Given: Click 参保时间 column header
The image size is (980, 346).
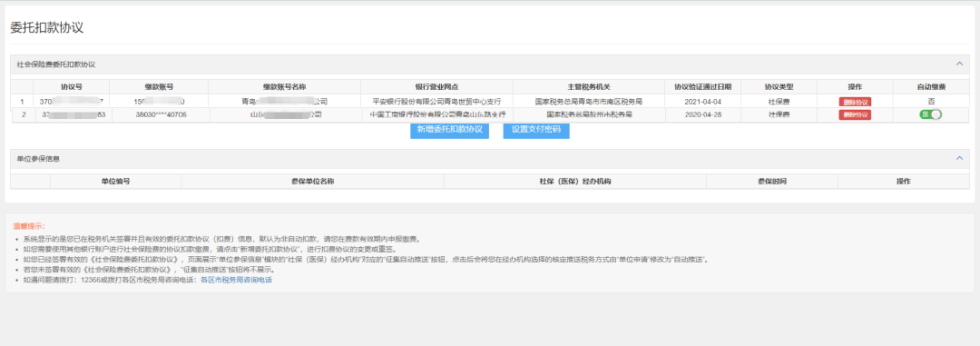Looking at the screenshot, I should (772, 181).
